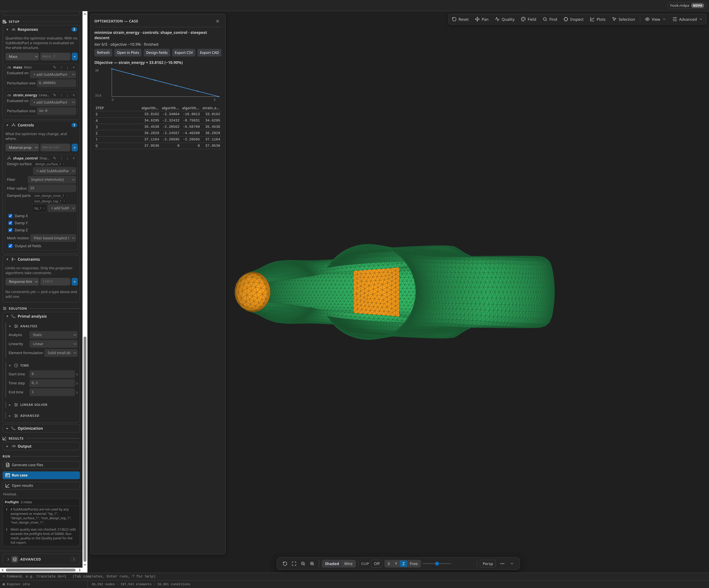
Task: Click the edit pencil on mass response
Action: (55, 67)
